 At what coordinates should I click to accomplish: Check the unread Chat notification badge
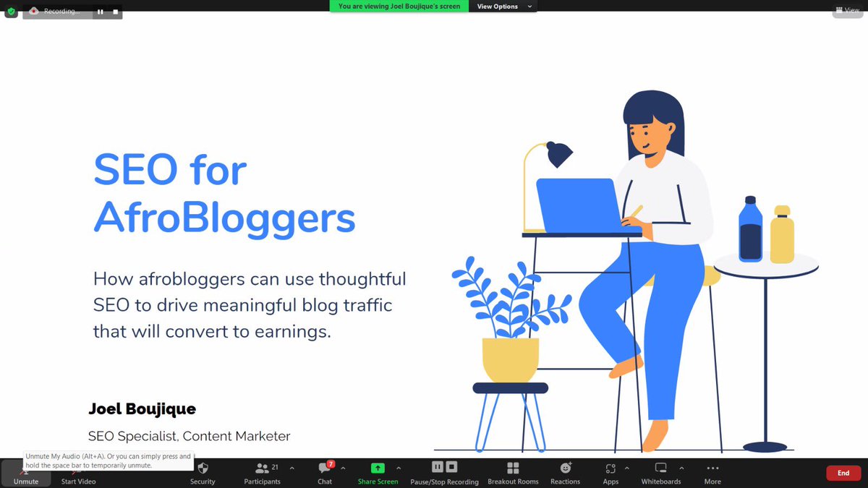[331, 462]
